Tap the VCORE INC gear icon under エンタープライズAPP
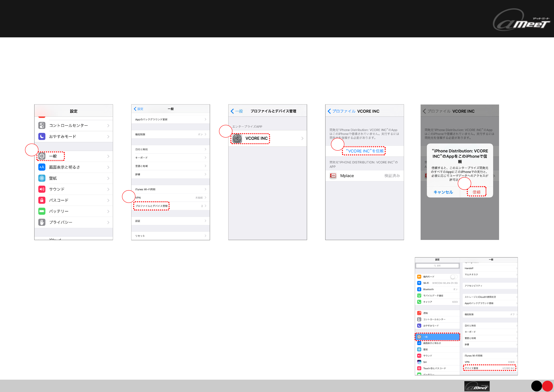 coord(237,138)
